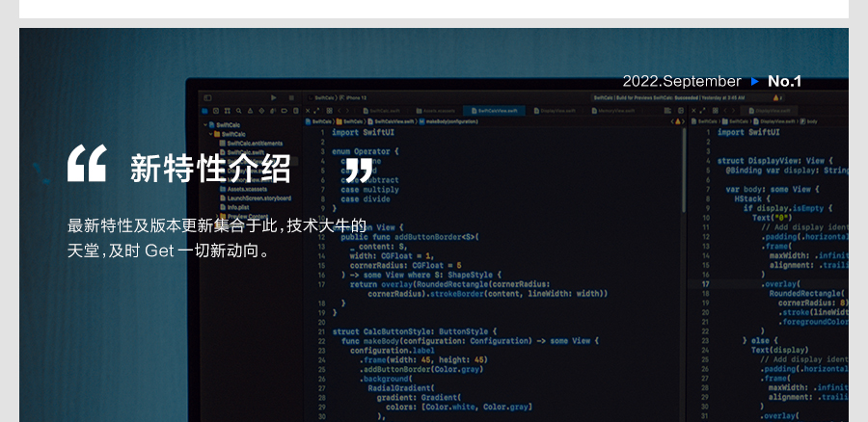
Task: Click the 'import SwiftUI' line in left editor
Action: pyautogui.click(x=359, y=133)
